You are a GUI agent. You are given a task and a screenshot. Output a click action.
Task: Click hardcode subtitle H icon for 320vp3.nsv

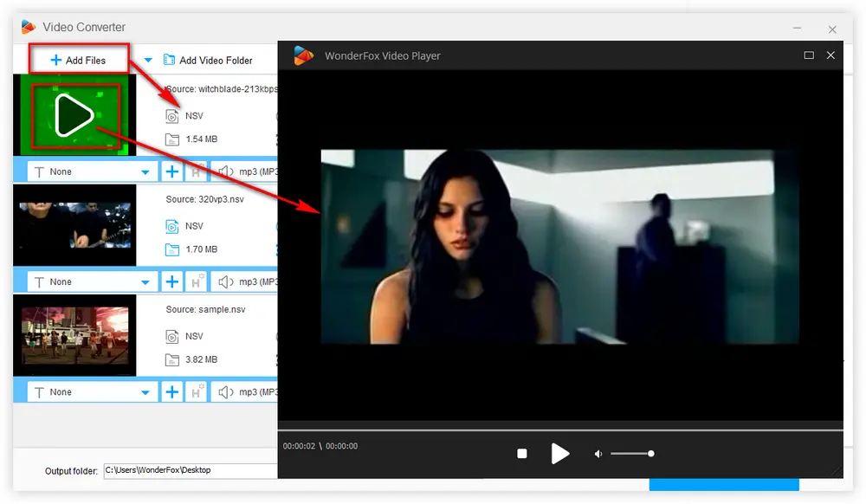coord(197,281)
